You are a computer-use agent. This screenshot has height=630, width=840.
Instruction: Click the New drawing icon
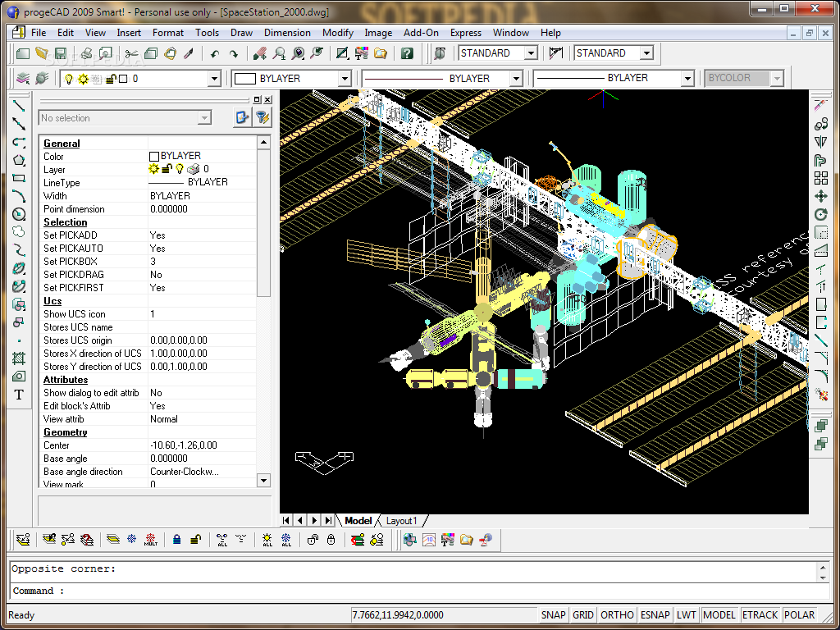click(23, 53)
